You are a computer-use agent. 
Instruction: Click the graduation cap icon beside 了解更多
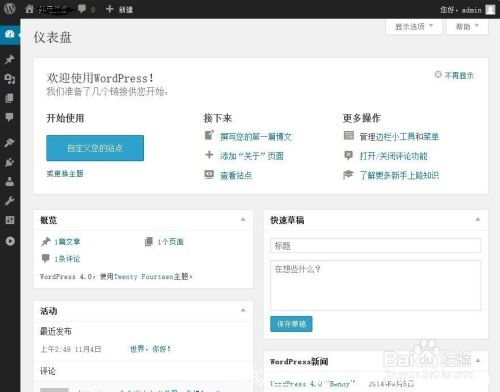(x=348, y=174)
